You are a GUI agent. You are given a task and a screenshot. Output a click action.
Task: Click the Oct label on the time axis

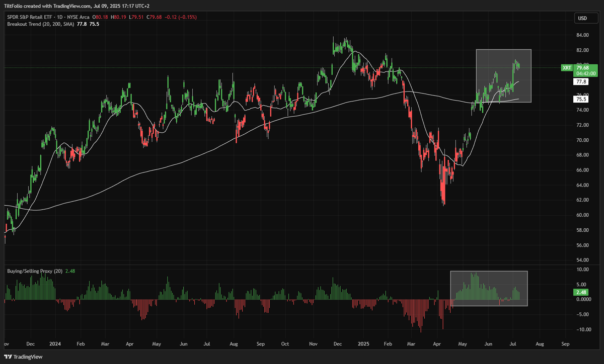(286, 345)
